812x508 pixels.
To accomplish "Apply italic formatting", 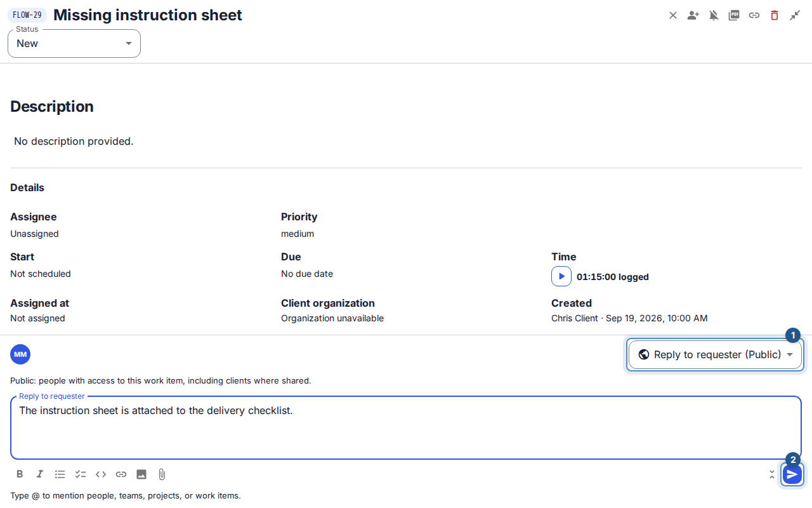I will click(40, 474).
